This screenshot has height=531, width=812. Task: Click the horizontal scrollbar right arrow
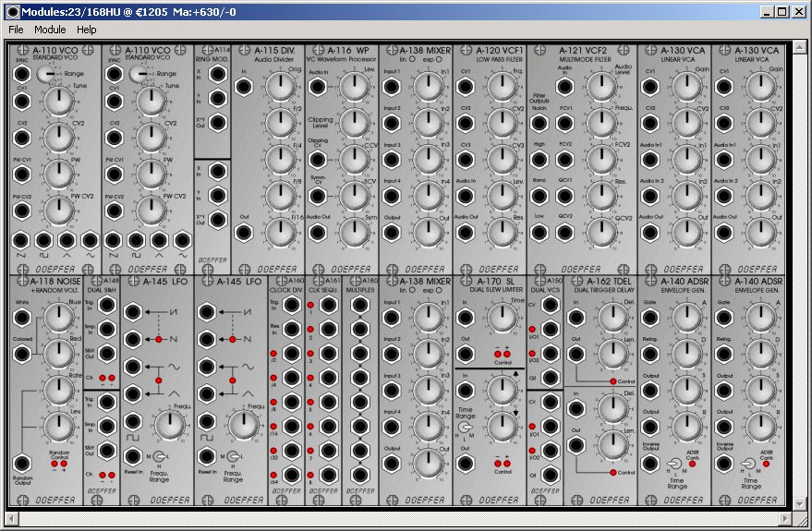click(786, 517)
